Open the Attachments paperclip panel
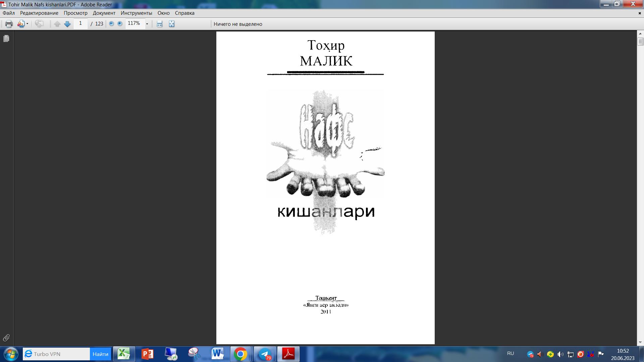This screenshot has height=362, width=644. [x=6, y=338]
